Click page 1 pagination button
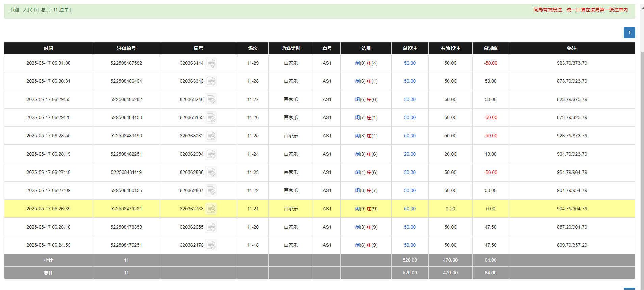 tap(629, 33)
